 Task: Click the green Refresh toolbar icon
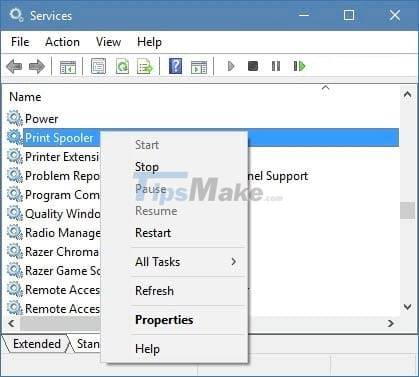(x=122, y=66)
